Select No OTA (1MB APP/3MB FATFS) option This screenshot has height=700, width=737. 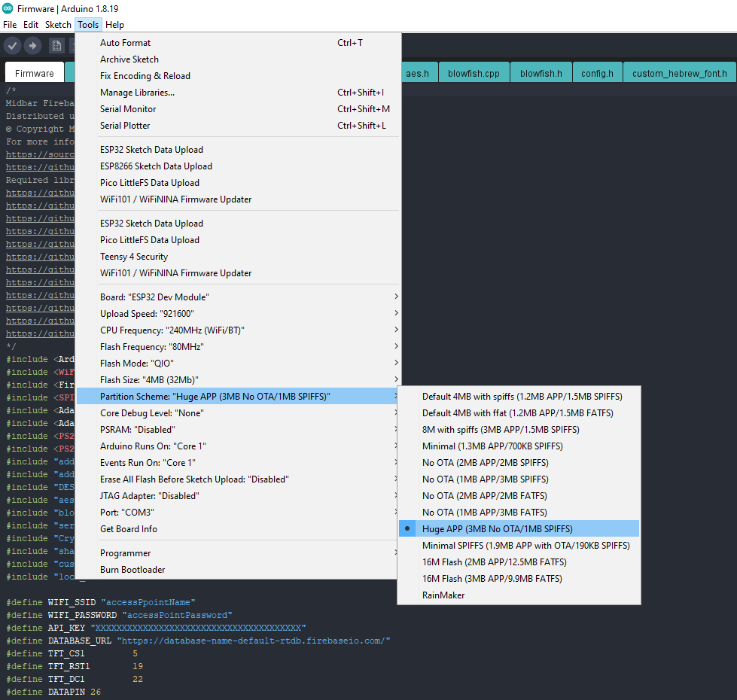point(519,512)
